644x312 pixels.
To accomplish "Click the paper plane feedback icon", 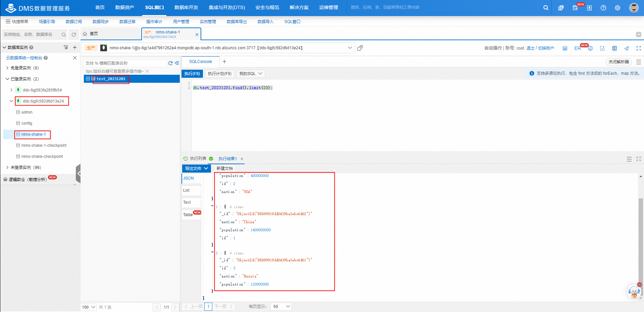I will (627, 48).
